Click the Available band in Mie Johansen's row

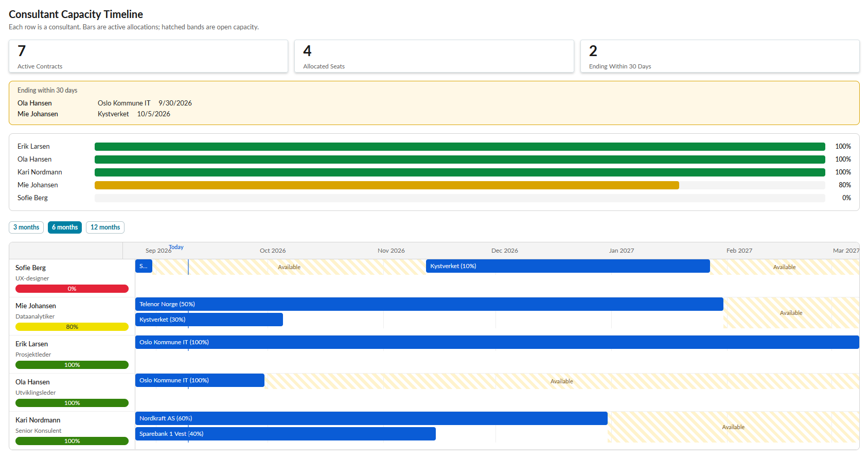791,313
